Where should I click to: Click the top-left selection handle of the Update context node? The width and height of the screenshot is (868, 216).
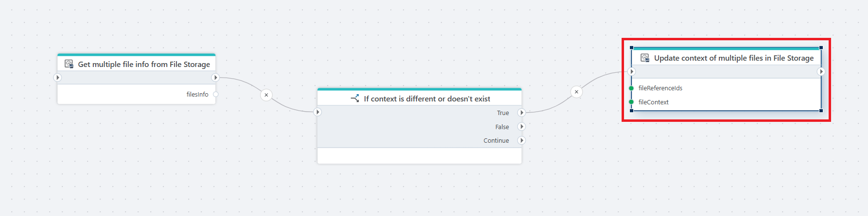[631, 48]
